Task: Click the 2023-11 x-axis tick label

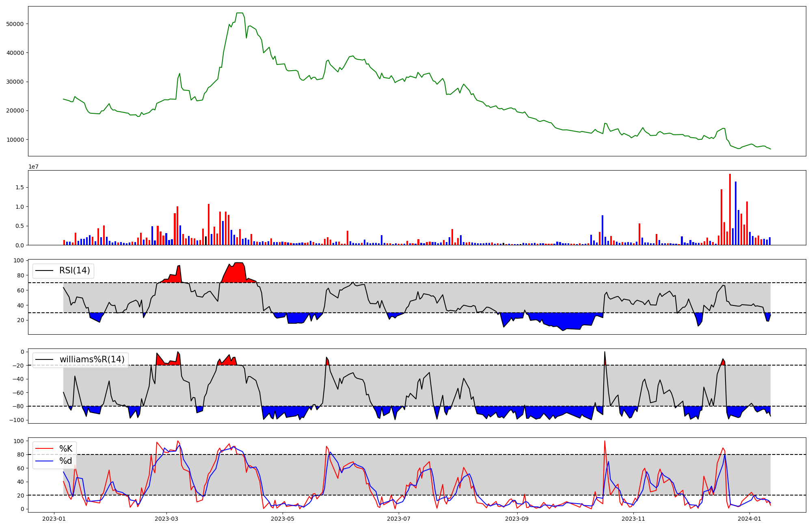Action: [x=633, y=519]
